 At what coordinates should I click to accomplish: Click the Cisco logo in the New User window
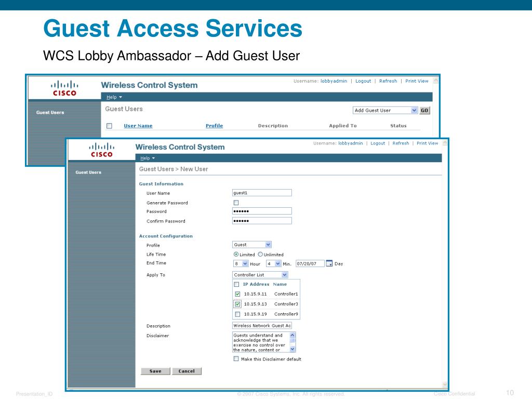(x=101, y=150)
